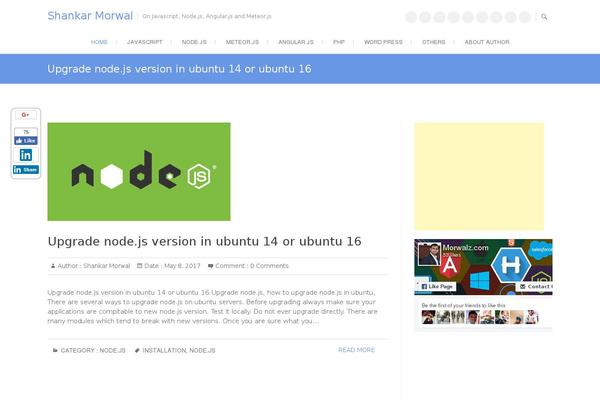Click the Morwalz.com profile picture

pyautogui.click(x=429, y=254)
